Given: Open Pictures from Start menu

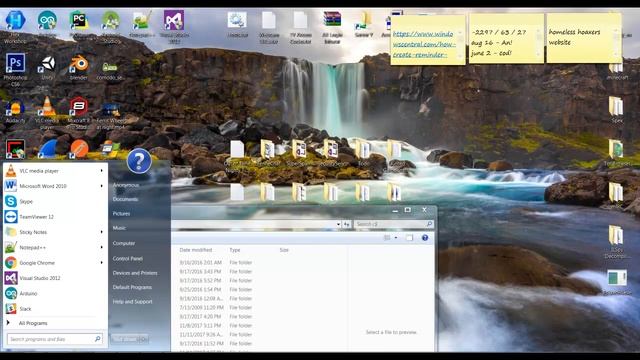Looking at the screenshot, I should (x=121, y=213).
